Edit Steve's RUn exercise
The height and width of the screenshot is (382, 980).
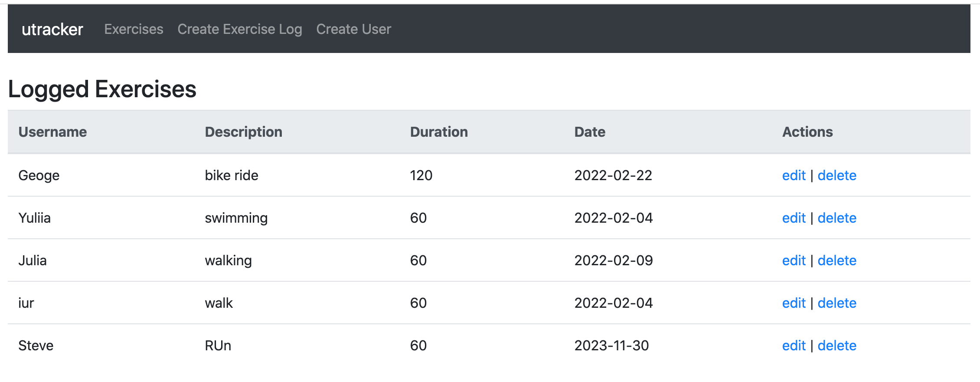pos(794,346)
